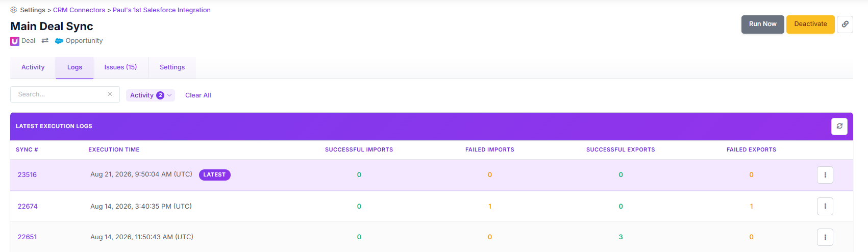Viewport: 868px width, 252px height.
Task: Click the copy link icon button
Action: tap(845, 24)
